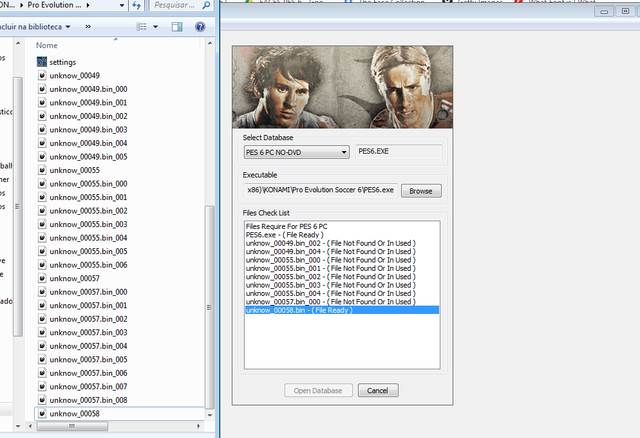The width and height of the screenshot is (640, 438).
Task: Click the horizontal scroll right arrow
Action: (198, 426)
